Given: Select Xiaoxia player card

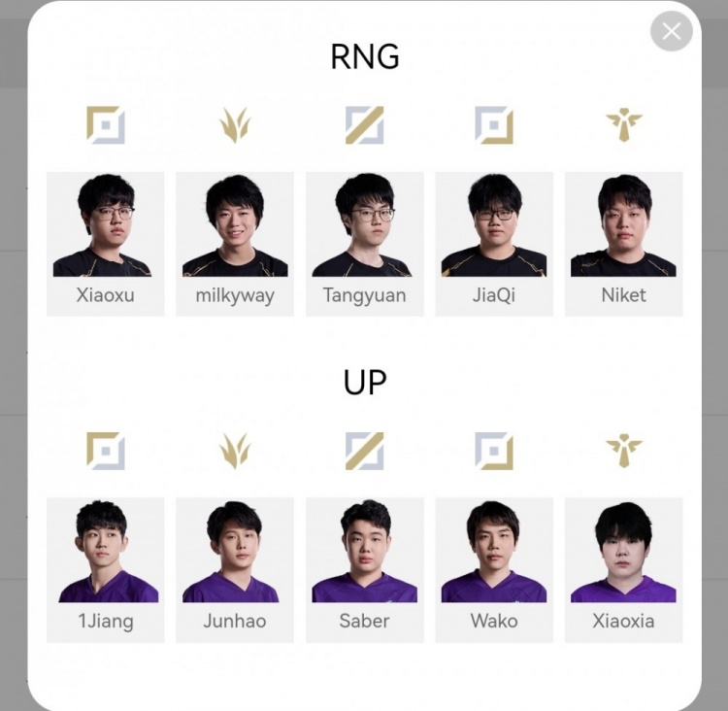Looking at the screenshot, I should coord(623,570).
